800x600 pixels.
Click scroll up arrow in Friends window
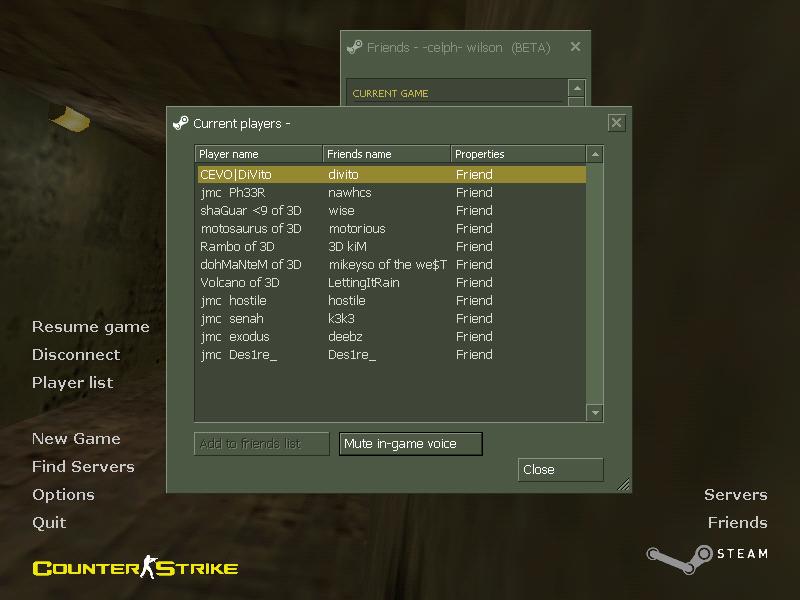click(x=577, y=88)
